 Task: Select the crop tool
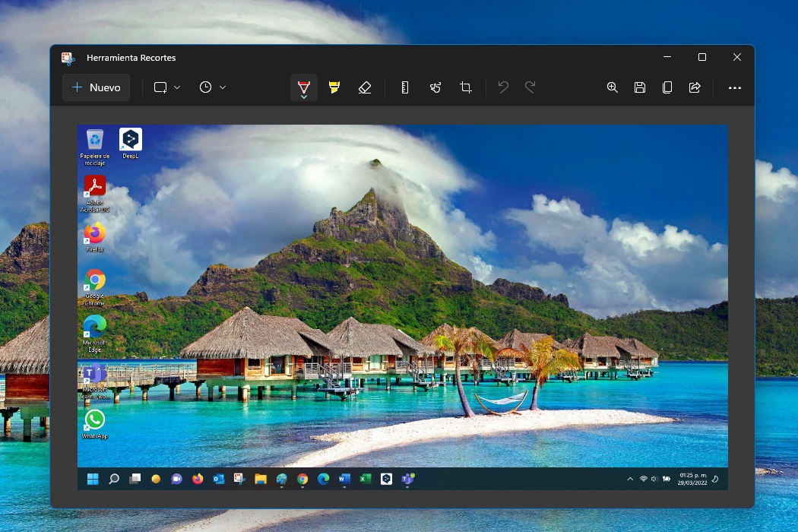(465, 87)
